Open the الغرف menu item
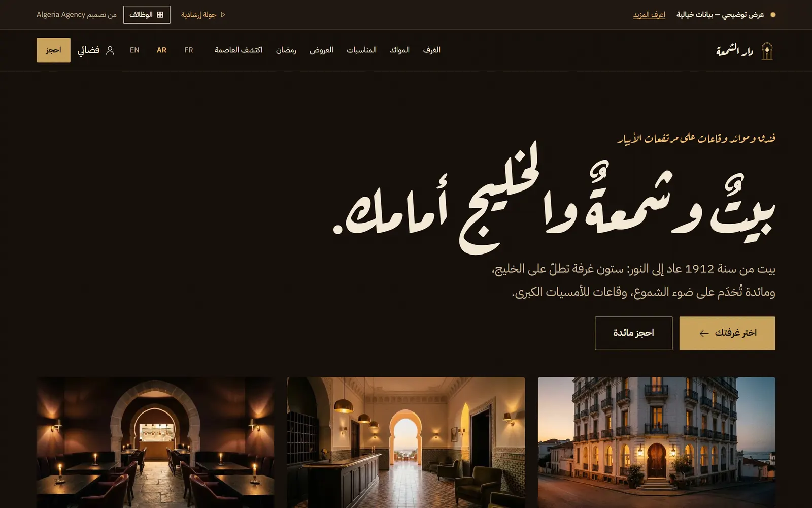Viewport: 812px width, 508px height. pyautogui.click(x=432, y=50)
